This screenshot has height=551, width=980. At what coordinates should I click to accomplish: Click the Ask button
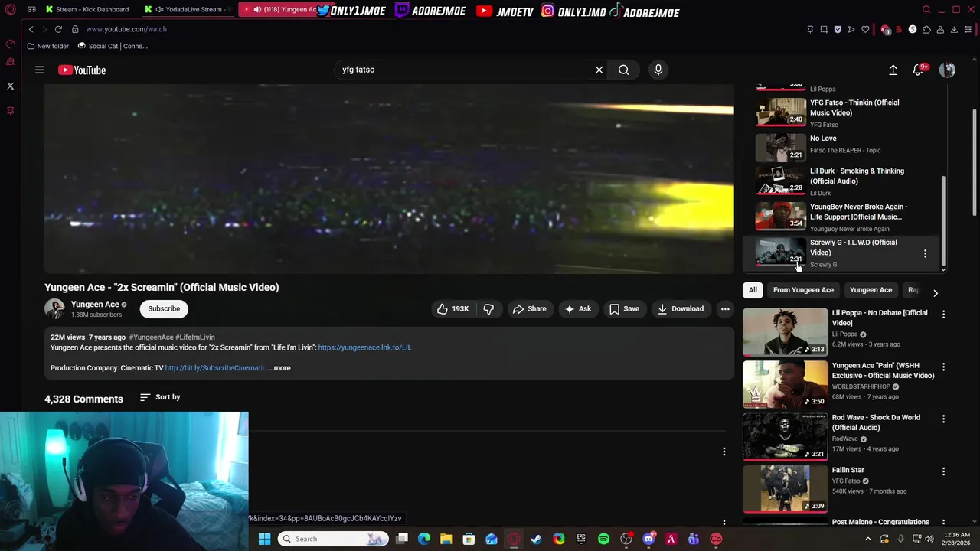577,309
